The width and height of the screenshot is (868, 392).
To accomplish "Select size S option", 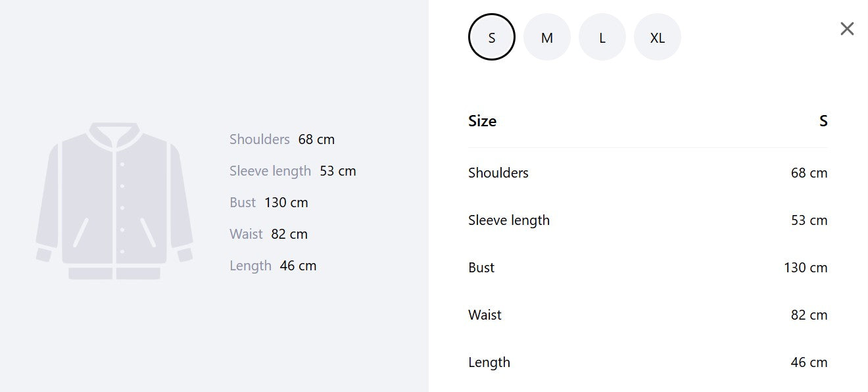I will click(x=492, y=37).
